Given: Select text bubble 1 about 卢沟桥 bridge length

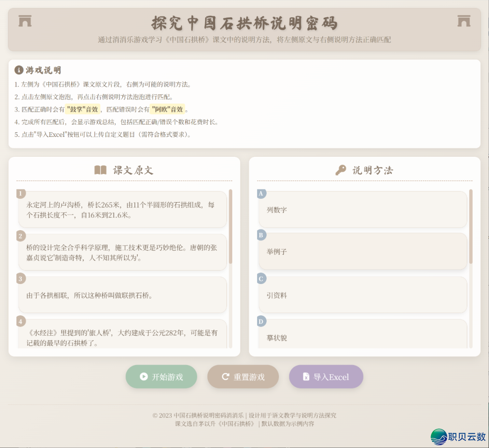Looking at the screenshot, I should pyautogui.click(x=123, y=209).
